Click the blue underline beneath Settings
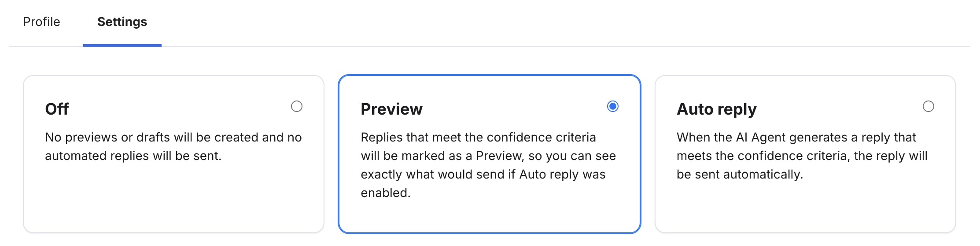Screen dimensions: 980x246 (x=122, y=45)
